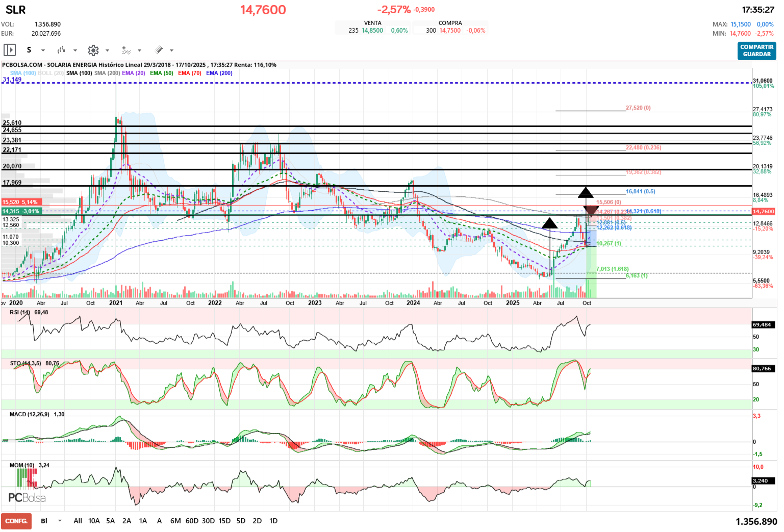This screenshot has height=532, width=784.
Task: Expand the chart type dropdown arrow
Action: pos(75,50)
